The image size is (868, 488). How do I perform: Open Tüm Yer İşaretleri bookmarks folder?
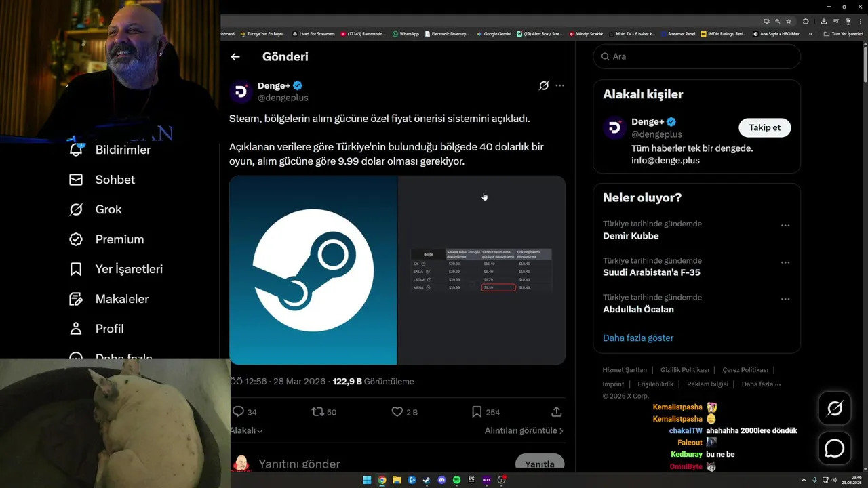(843, 33)
